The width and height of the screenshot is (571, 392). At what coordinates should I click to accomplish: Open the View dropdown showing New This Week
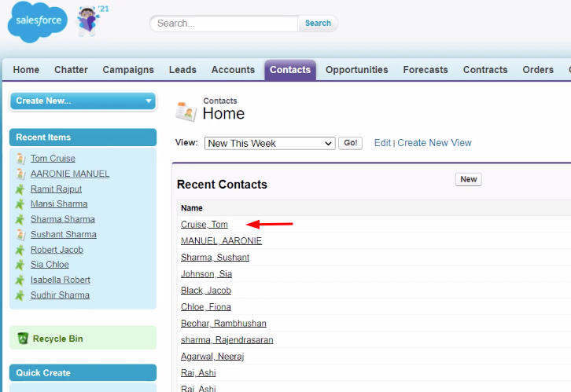click(x=270, y=143)
